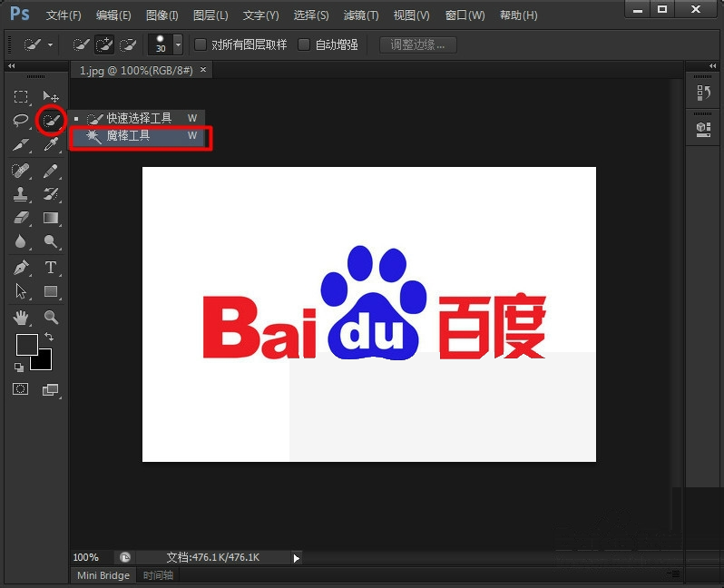Select the Rectangular Marquee tool
724x588 pixels.
pos(21,96)
